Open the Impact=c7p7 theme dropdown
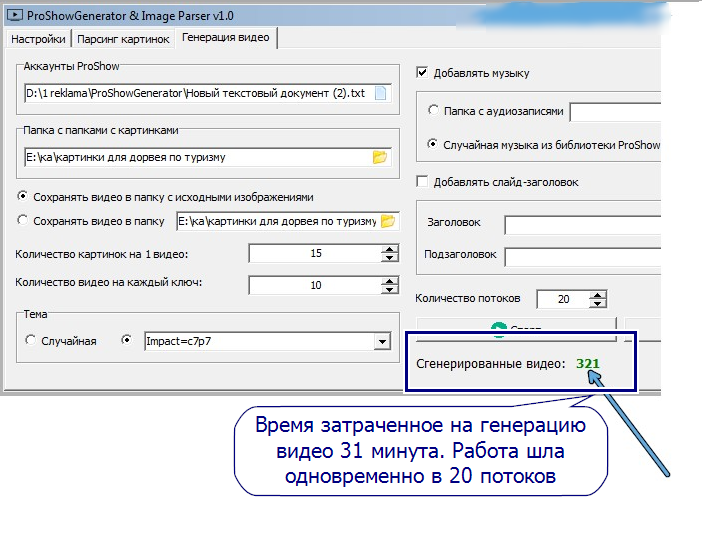The image size is (702, 533). 382,342
